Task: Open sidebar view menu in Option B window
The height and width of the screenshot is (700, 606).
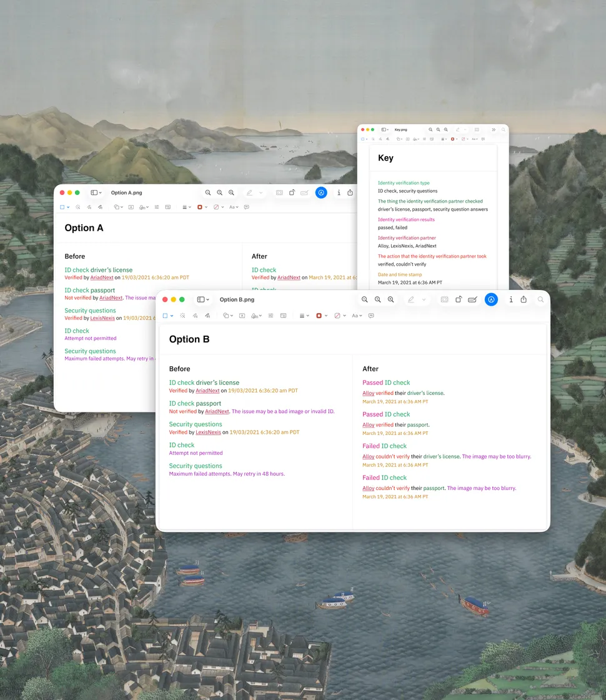Action: pos(203,299)
